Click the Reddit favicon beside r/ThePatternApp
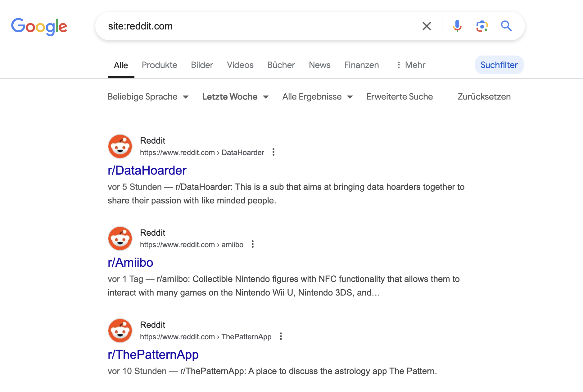This screenshot has height=392, width=583. [120, 330]
